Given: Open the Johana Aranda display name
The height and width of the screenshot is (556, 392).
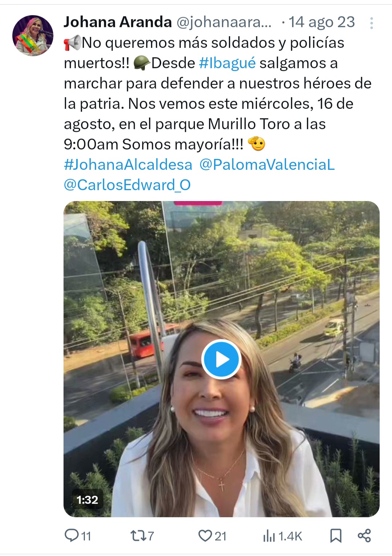Looking at the screenshot, I should click(x=118, y=22).
